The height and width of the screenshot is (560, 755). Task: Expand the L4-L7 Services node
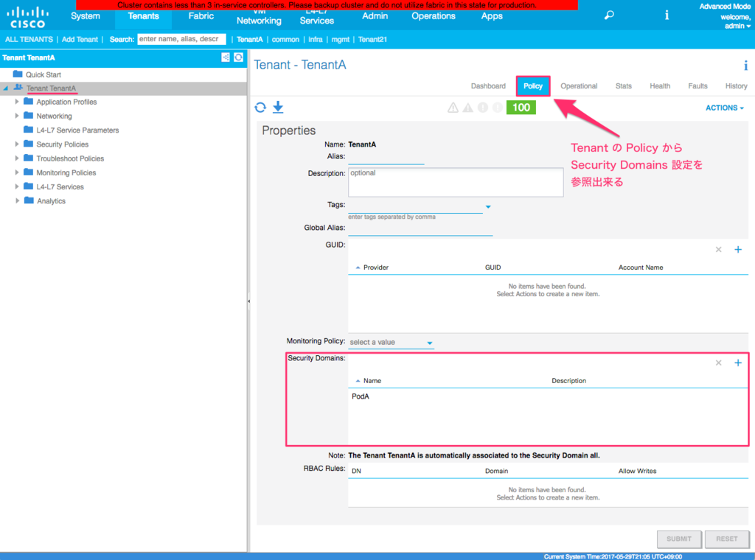(x=17, y=186)
